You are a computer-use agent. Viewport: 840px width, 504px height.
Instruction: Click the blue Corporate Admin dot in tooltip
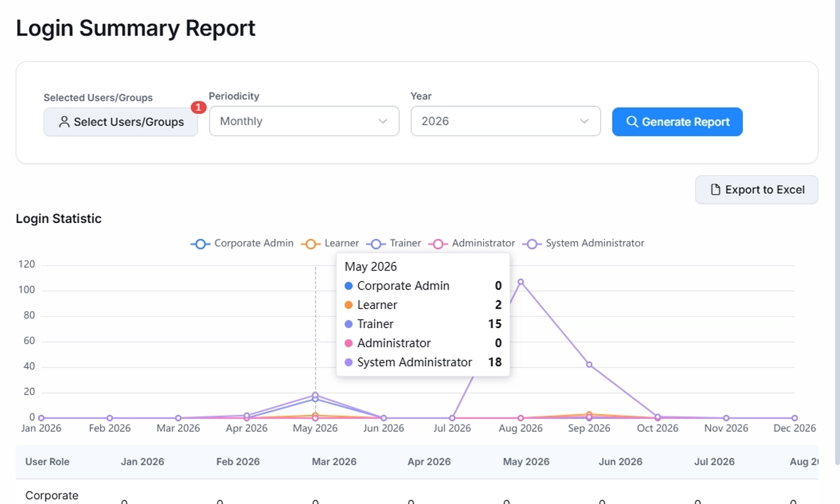click(348, 286)
